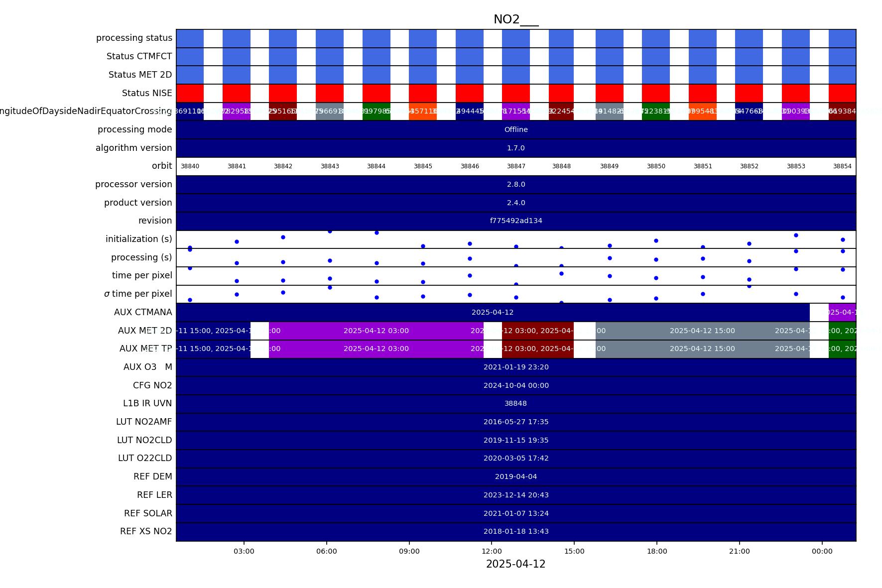Click the NO2___ chart title
Viewport: 882px width, 588px height.
click(x=515, y=20)
